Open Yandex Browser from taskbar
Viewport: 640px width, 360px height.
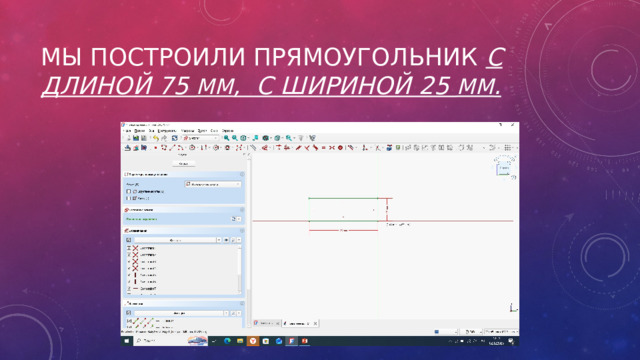click(x=253, y=341)
